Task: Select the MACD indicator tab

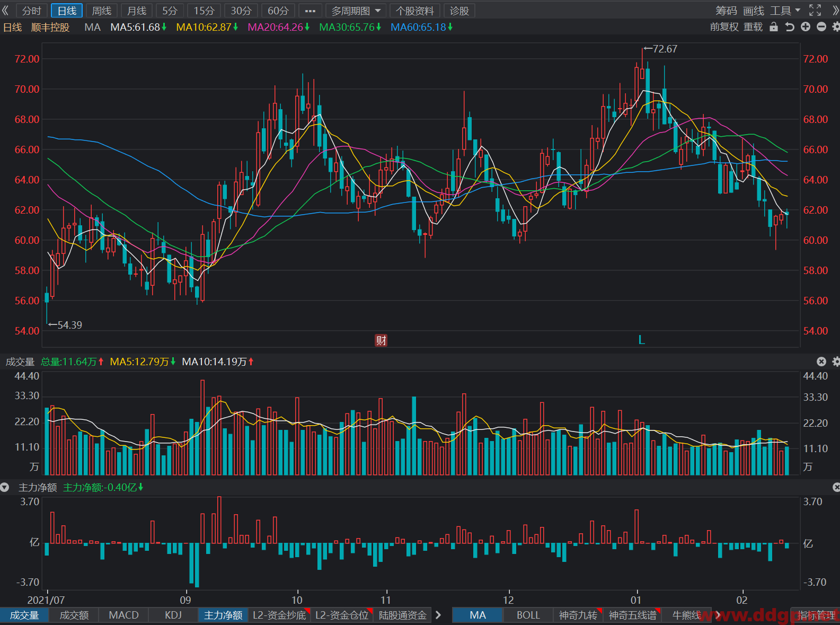Action: coord(123,615)
